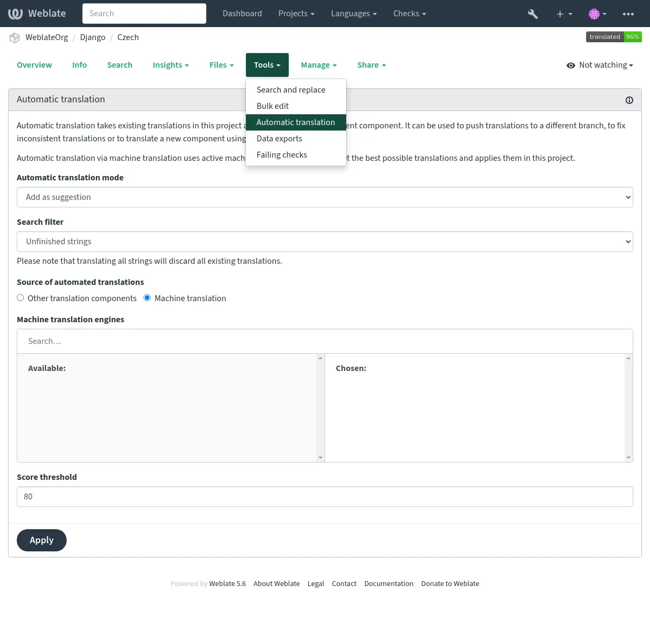
Task: Focus the Score threshold field
Action: pyautogui.click(x=325, y=497)
